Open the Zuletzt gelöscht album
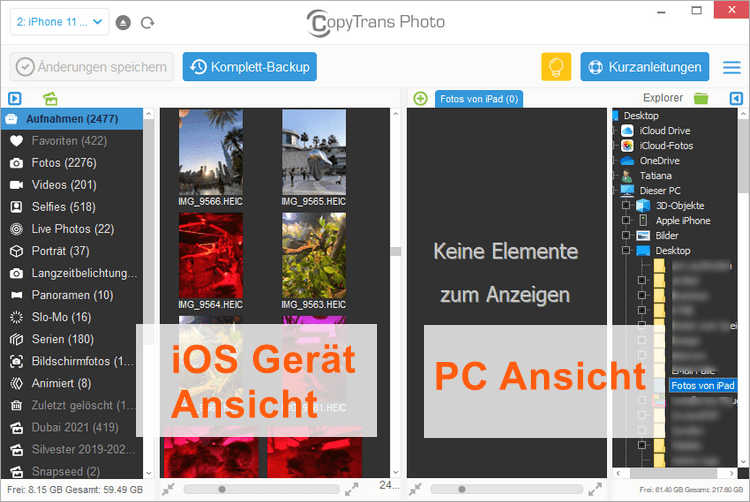 click(x=72, y=405)
